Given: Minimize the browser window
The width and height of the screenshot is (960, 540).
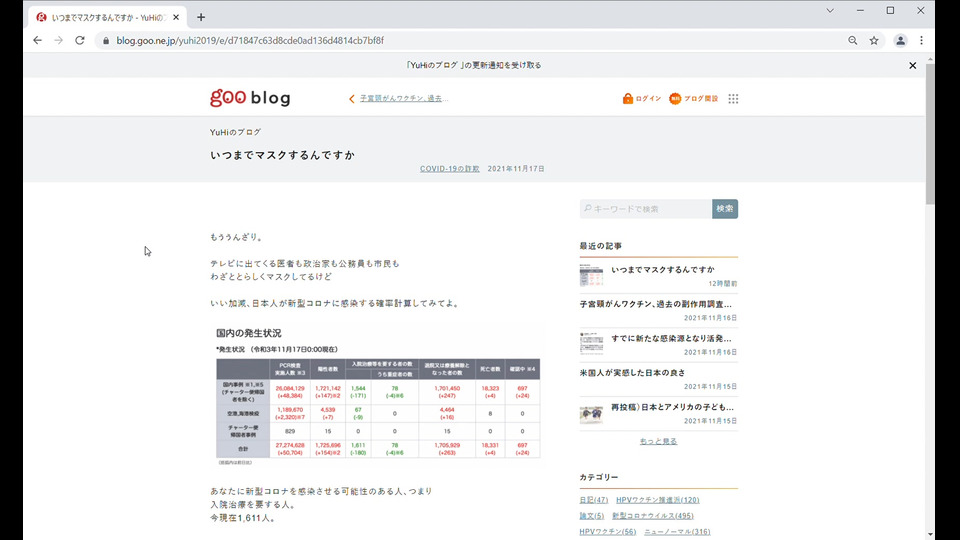Looking at the screenshot, I should coord(860,10).
